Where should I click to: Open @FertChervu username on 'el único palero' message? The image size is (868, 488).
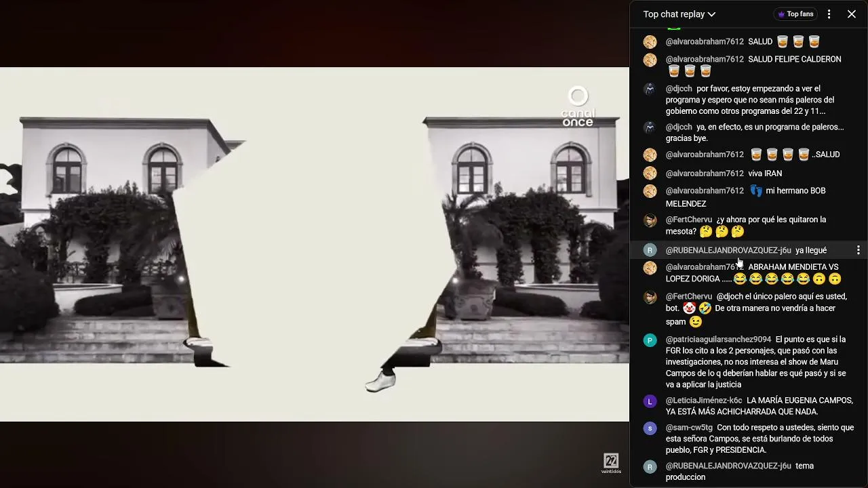(689, 296)
